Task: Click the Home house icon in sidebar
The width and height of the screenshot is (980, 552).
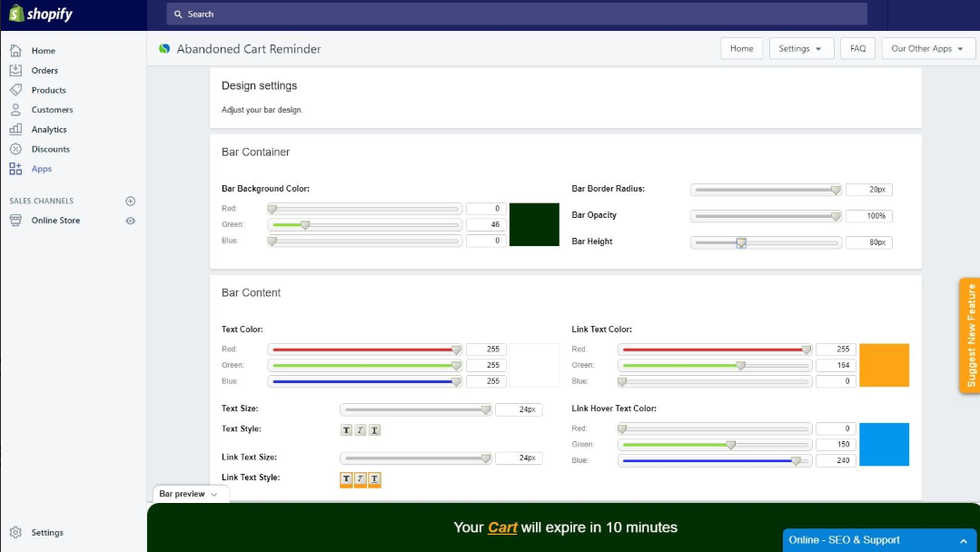Action: coord(15,51)
